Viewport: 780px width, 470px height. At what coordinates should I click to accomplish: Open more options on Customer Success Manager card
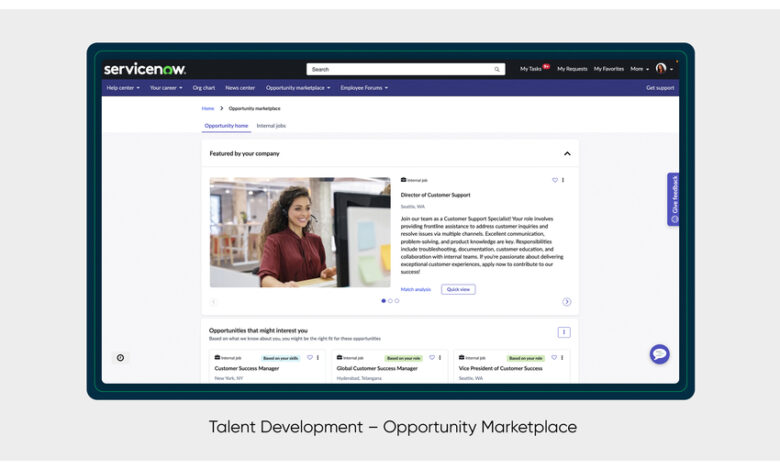coord(318,358)
